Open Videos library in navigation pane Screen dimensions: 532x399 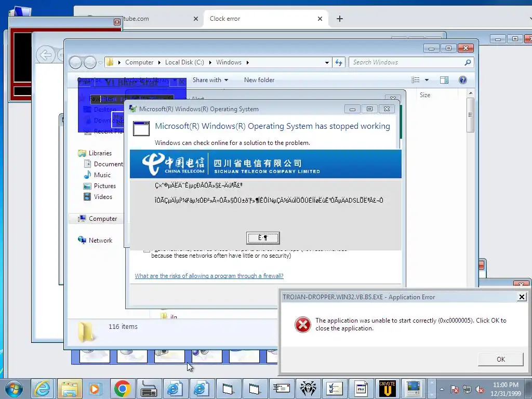click(x=103, y=196)
